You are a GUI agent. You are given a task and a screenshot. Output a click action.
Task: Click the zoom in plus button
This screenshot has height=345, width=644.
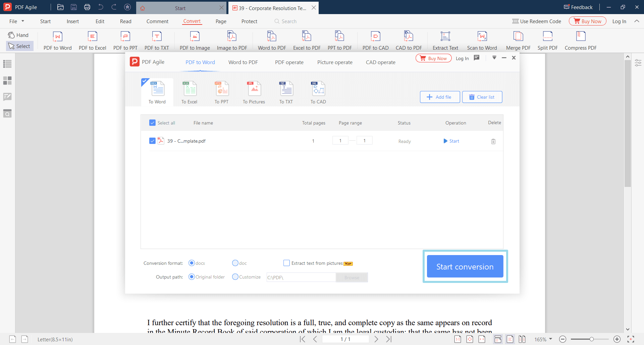point(617,339)
